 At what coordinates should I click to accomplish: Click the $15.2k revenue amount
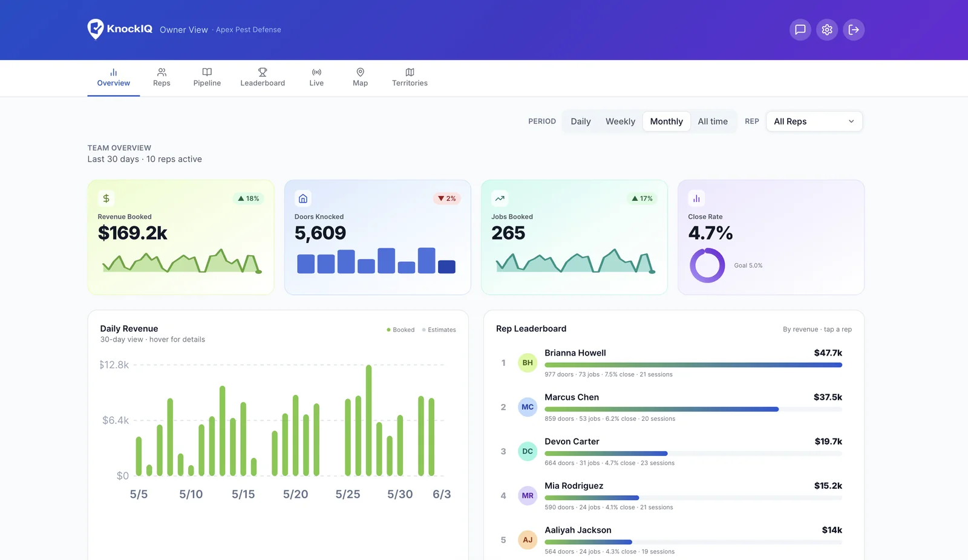coord(828,486)
